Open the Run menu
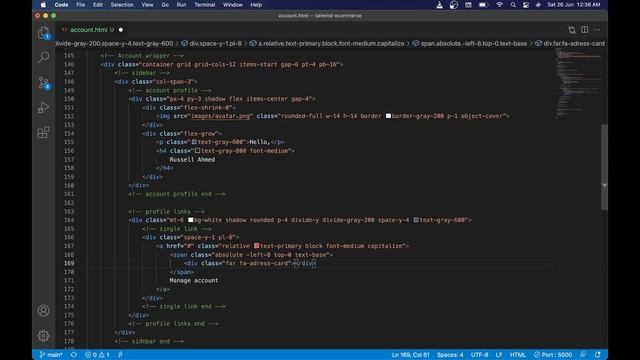This screenshot has height=360, width=640. [x=181, y=5]
